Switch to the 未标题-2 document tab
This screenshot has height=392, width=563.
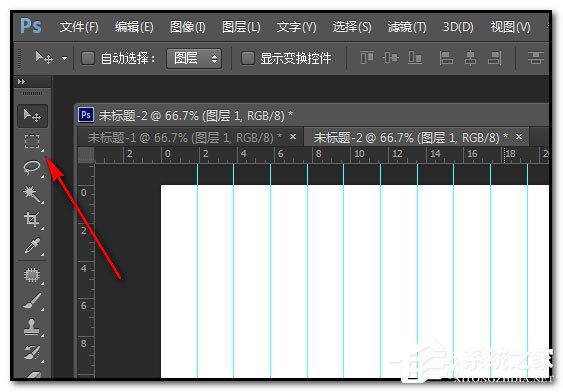(417, 137)
